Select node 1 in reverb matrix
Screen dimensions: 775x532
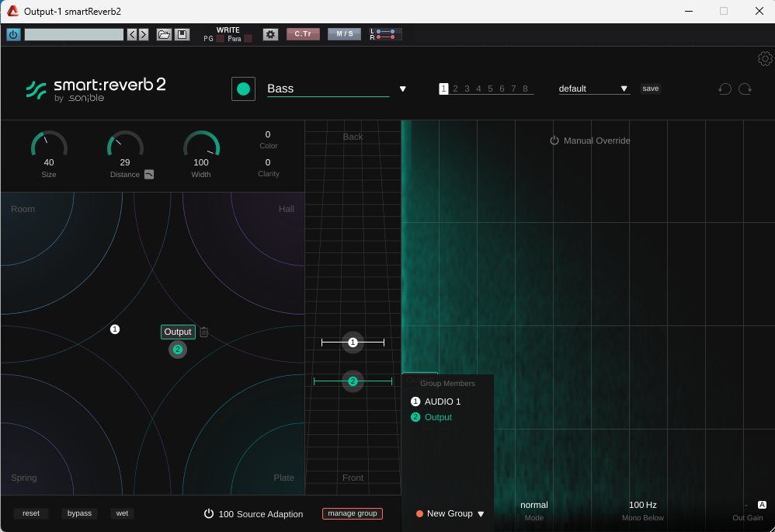[x=115, y=329]
